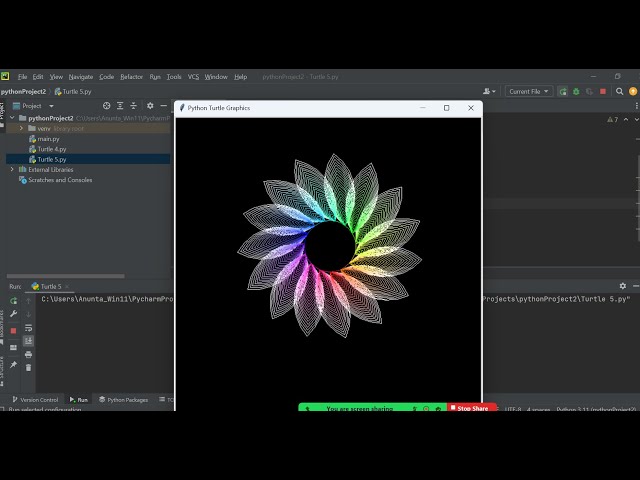Rerun Turtle 5 from Run panel
640x480 pixels.
(x=13, y=301)
